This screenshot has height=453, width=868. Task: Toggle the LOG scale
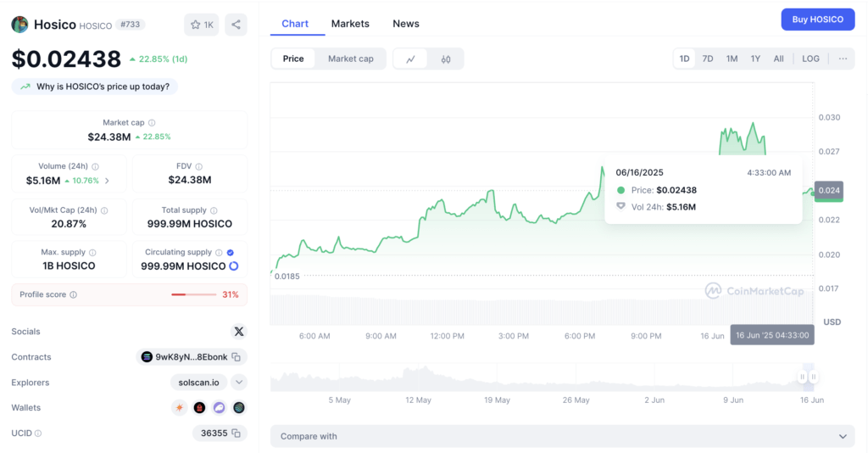click(810, 59)
